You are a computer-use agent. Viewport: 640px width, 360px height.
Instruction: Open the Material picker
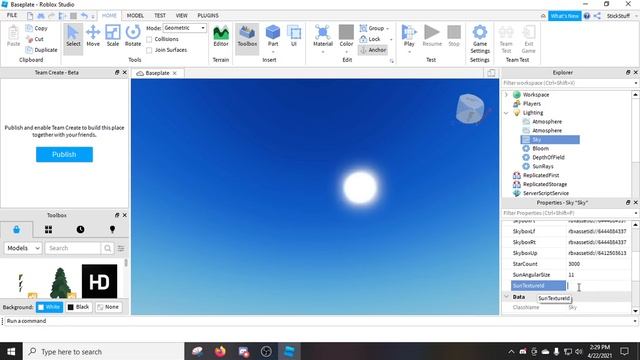tap(323, 36)
